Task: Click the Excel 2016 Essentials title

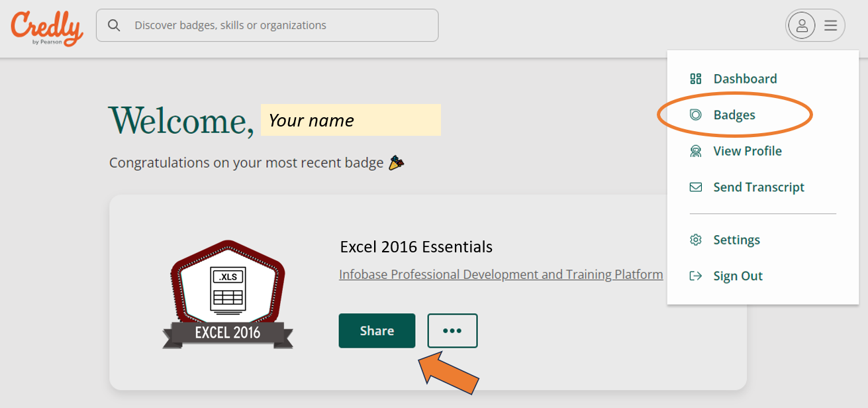Action: tap(416, 247)
